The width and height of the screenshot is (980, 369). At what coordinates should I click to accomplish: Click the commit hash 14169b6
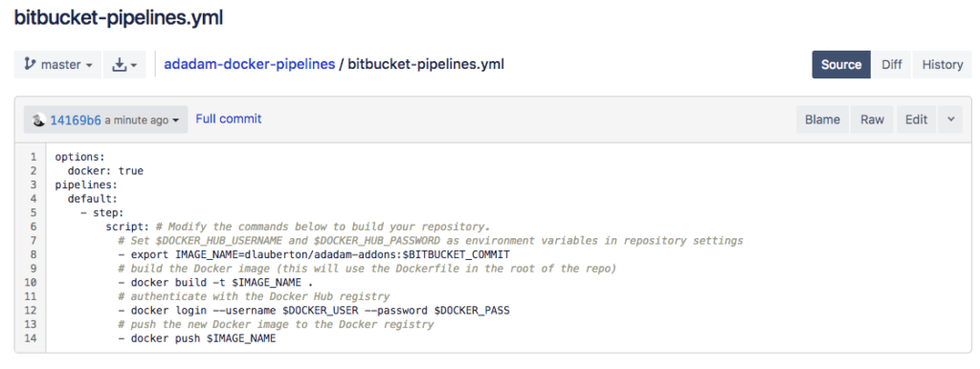[76, 120]
